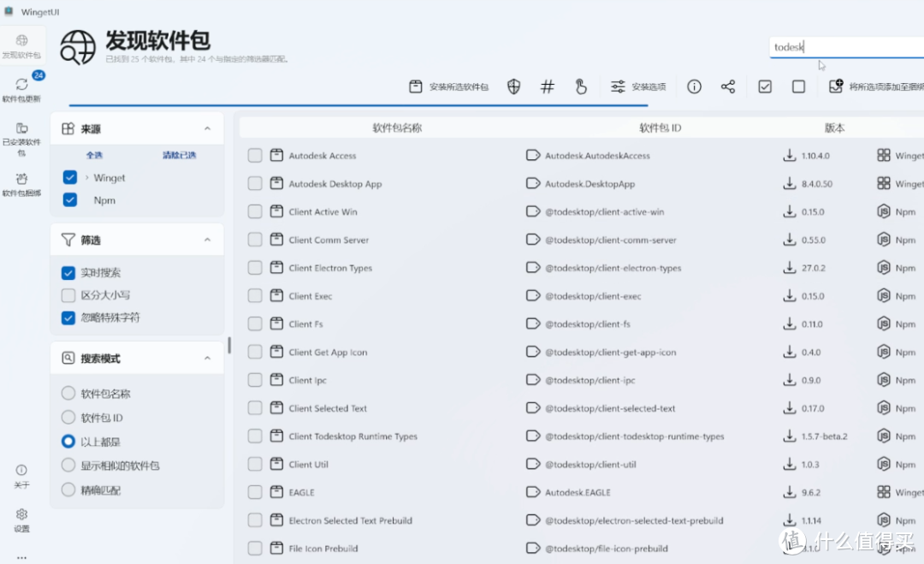Click the download icon for Autodesk Access
924x564 pixels.
[x=789, y=156]
